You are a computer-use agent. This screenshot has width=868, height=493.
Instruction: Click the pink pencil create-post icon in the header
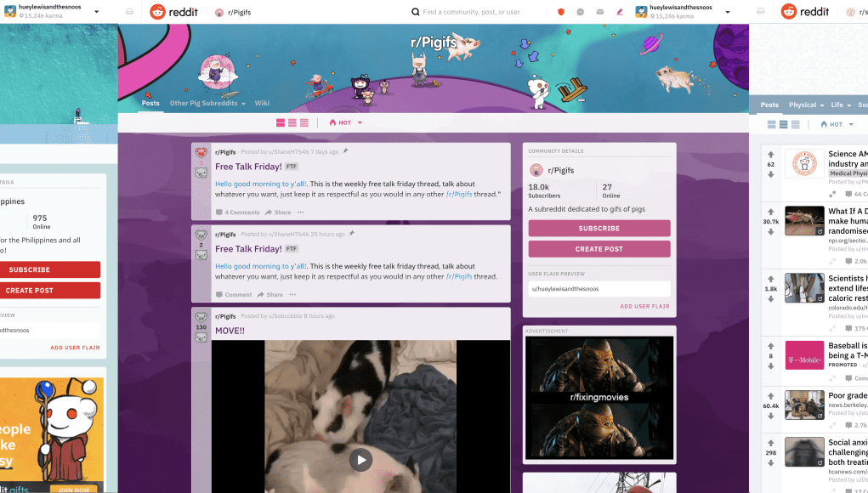(x=620, y=12)
